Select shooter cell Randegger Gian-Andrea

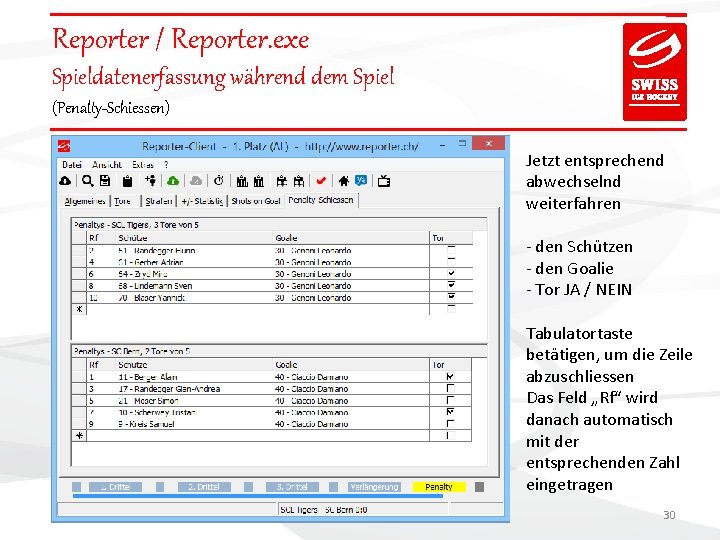pyautogui.click(x=194, y=388)
